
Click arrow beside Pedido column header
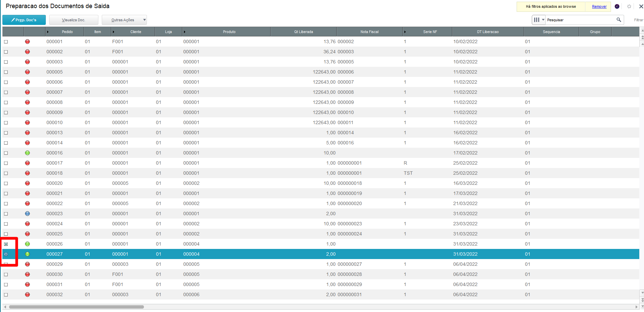pyautogui.click(x=48, y=32)
